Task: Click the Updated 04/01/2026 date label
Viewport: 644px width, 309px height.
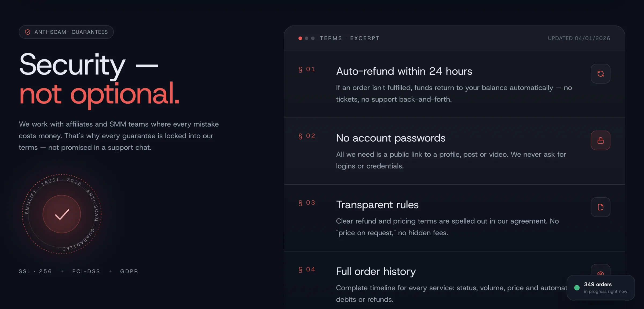Action: pyautogui.click(x=579, y=38)
